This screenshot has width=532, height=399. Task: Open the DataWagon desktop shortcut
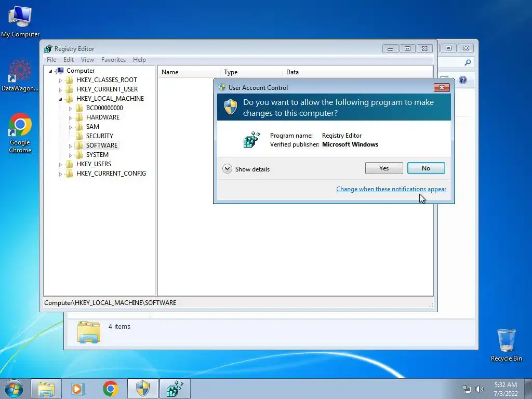click(x=20, y=76)
